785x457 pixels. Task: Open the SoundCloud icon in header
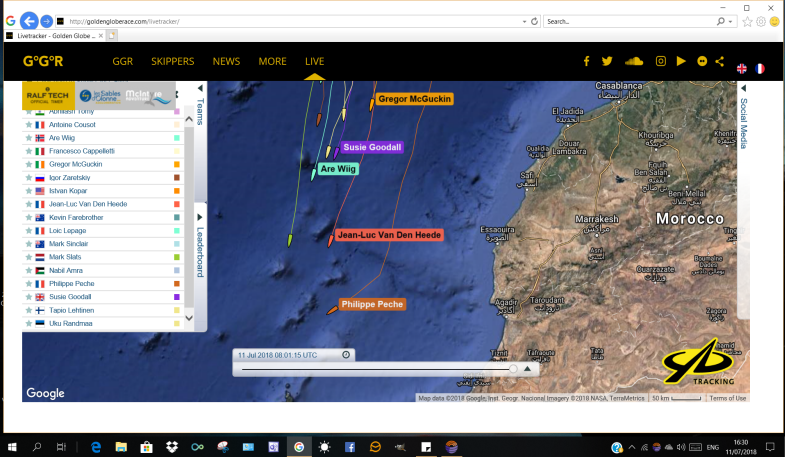(632, 62)
